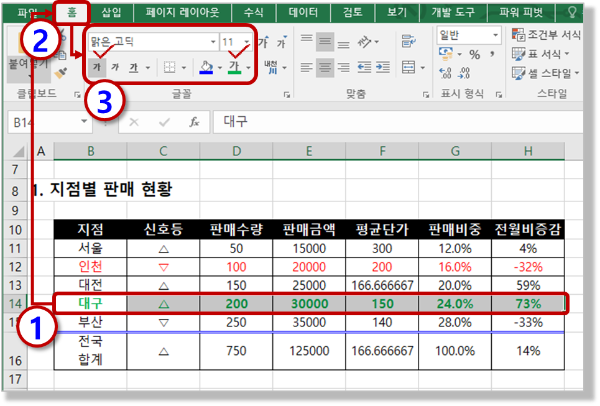Open font group dialog launcher

tap(287, 95)
